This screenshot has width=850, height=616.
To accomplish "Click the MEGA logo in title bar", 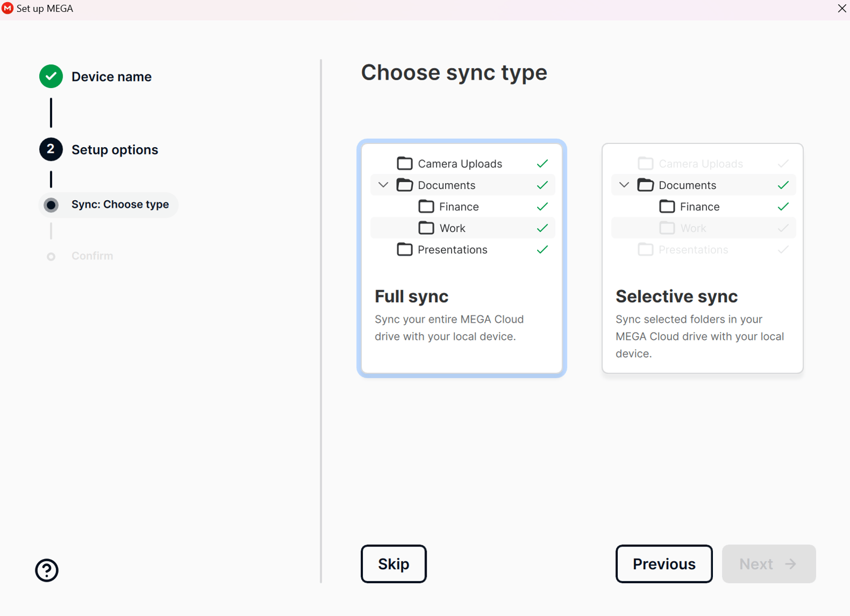I will (x=7, y=8).
